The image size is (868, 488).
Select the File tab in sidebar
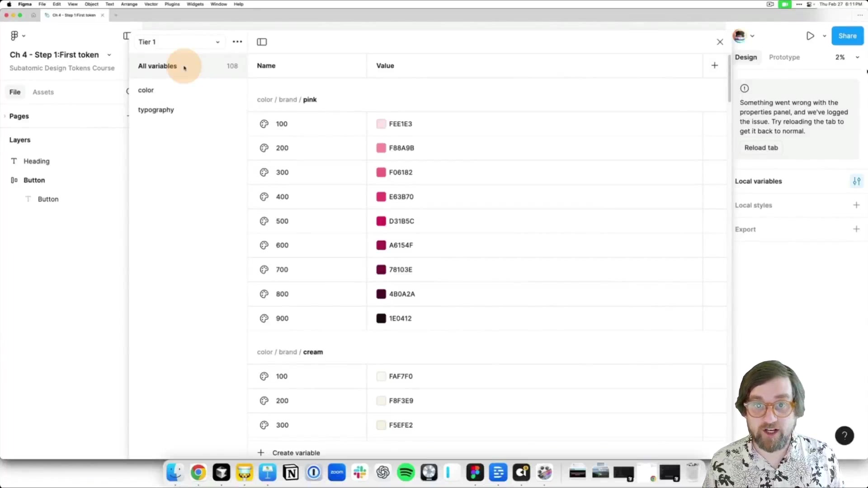15,92
